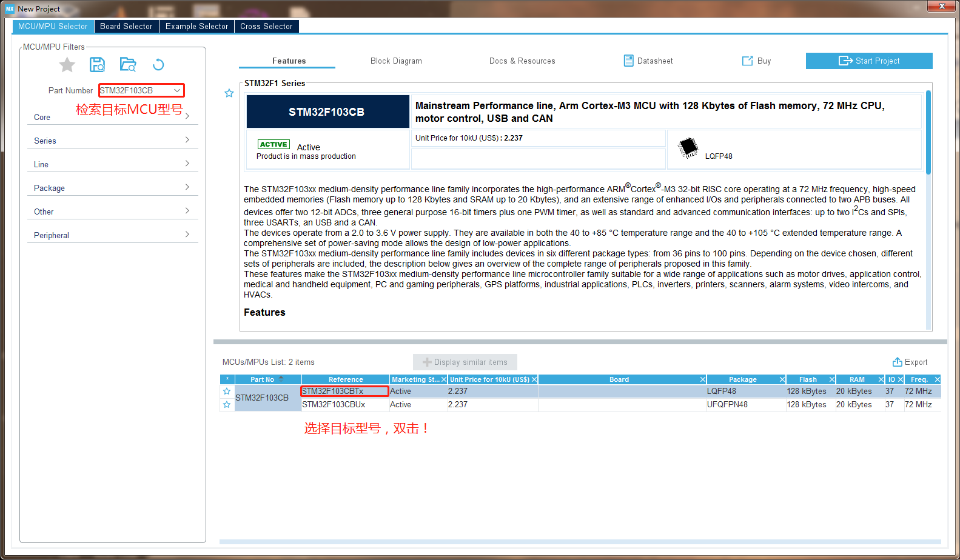Click the Buy external link icon

(x=748, y=61)
